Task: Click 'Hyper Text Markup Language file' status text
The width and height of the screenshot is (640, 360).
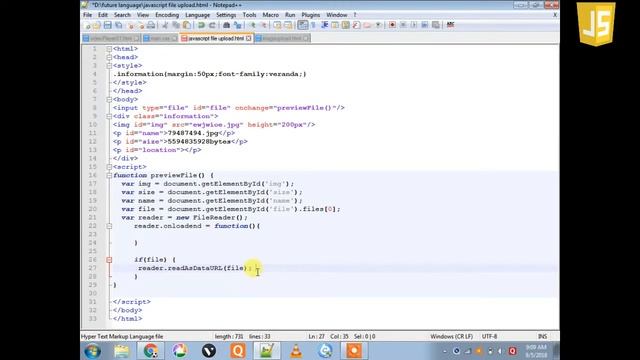Action: [x=122, y=337]
